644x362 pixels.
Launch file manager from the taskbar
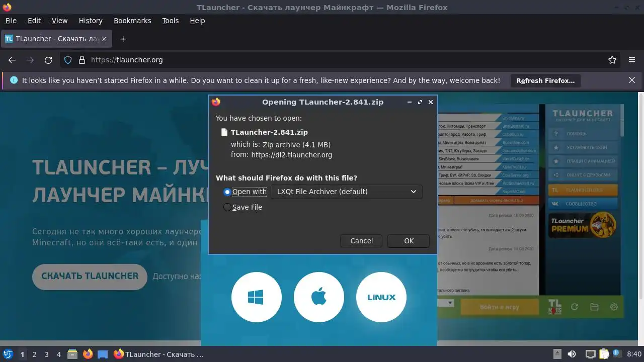(x=72, y=354)
